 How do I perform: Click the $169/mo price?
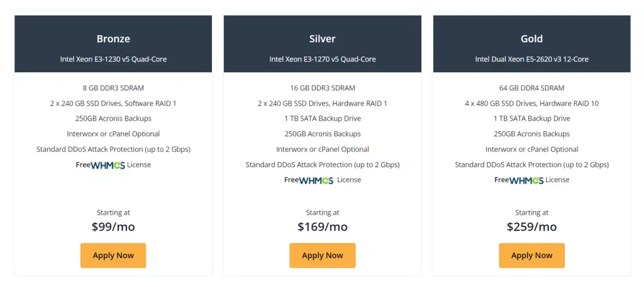tap(323, 227)
